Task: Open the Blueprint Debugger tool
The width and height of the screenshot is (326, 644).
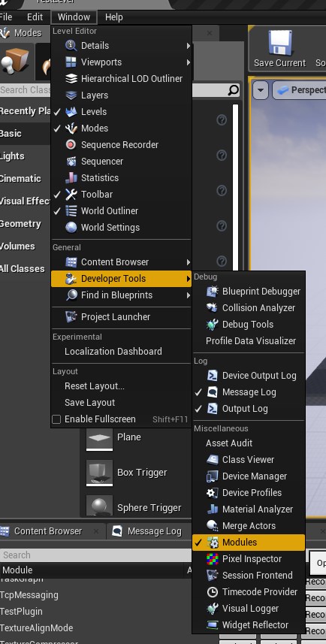Action: click(x=249, y=292)
